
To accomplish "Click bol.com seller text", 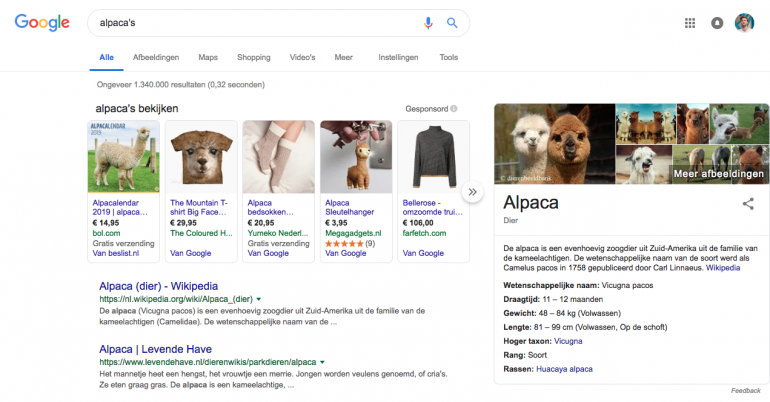I will point(106,233).
